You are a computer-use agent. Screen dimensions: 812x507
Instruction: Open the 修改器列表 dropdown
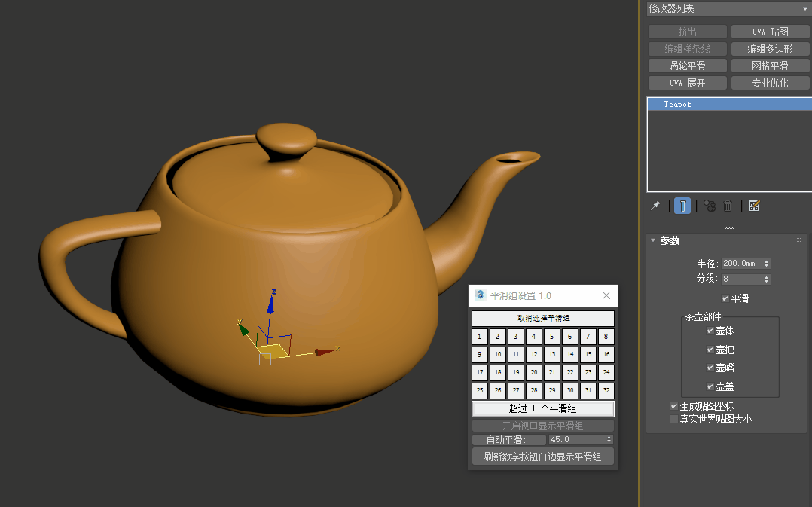(728, 9)
